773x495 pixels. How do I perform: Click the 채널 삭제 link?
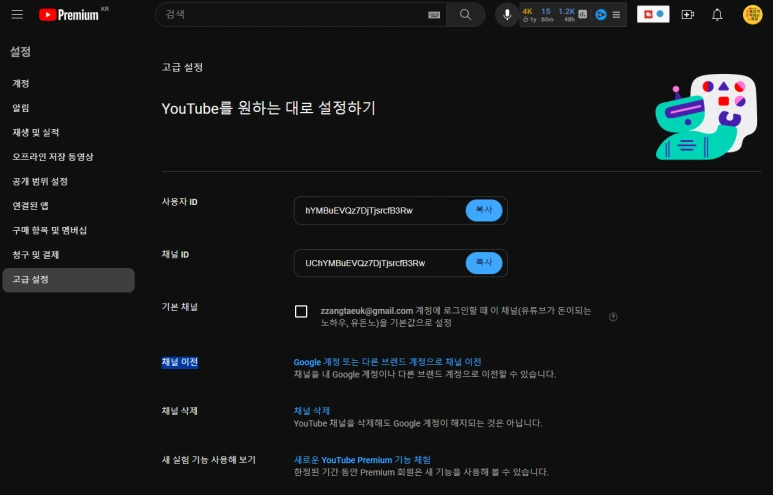312,411
